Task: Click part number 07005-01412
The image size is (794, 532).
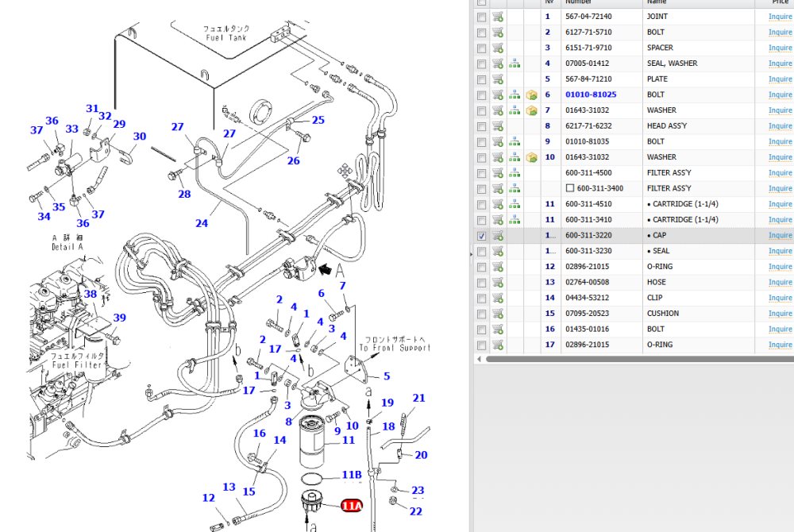Action: click(588, 64)
